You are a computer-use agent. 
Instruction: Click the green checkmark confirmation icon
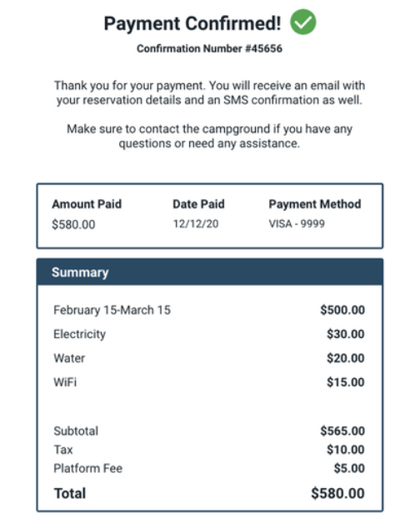(303, 22)
